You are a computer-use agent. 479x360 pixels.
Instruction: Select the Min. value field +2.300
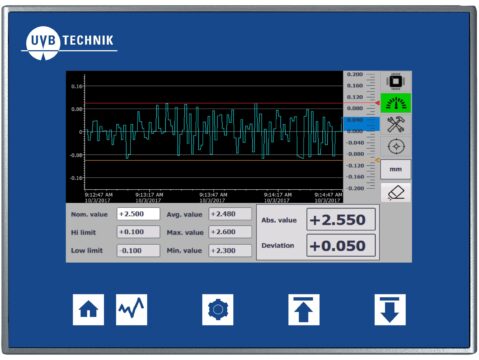pos(230,250)
